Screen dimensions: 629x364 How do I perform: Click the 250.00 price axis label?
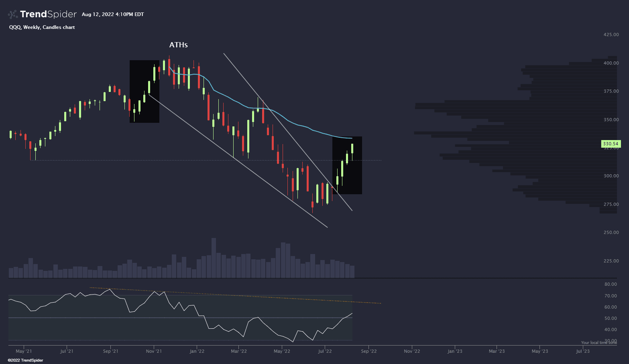pyautogui.click(x=611, y=232)
